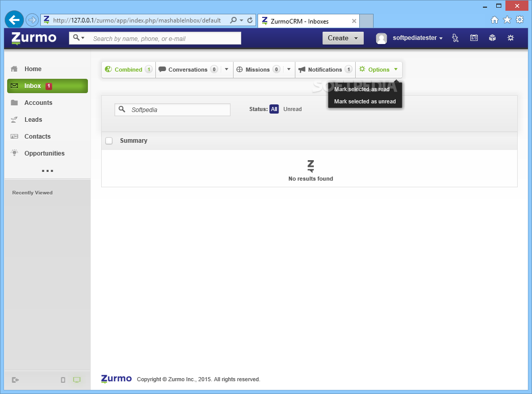
Task: Click the Summary column header
Action: 134,141
